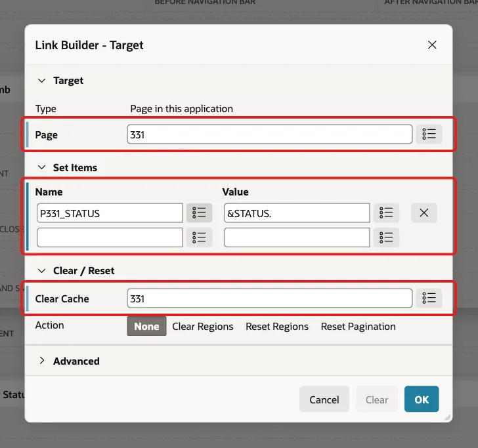Click the disabled Clear button

(x=377, y=399)
